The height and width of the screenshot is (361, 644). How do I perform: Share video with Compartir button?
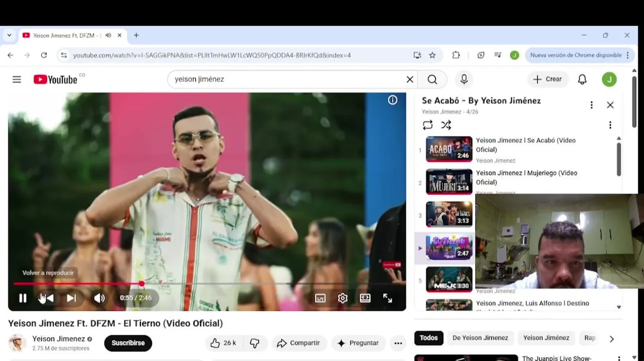coord(299,343)
